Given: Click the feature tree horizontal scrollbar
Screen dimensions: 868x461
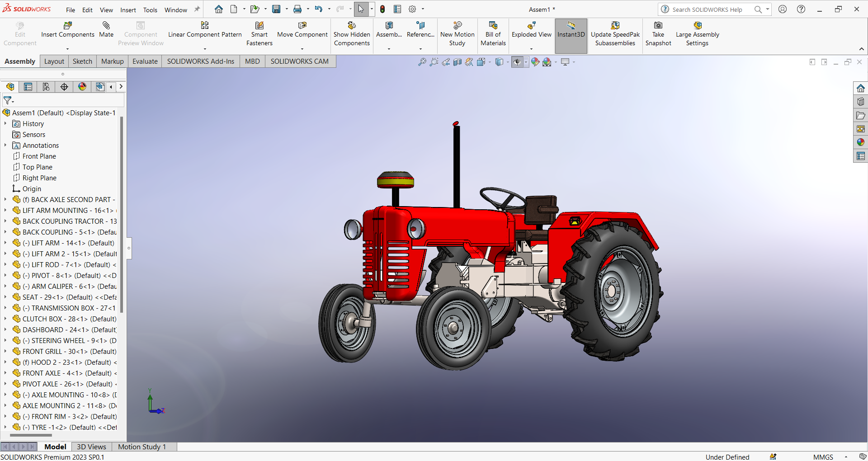Looking at the screenshot, I should 31,435.
